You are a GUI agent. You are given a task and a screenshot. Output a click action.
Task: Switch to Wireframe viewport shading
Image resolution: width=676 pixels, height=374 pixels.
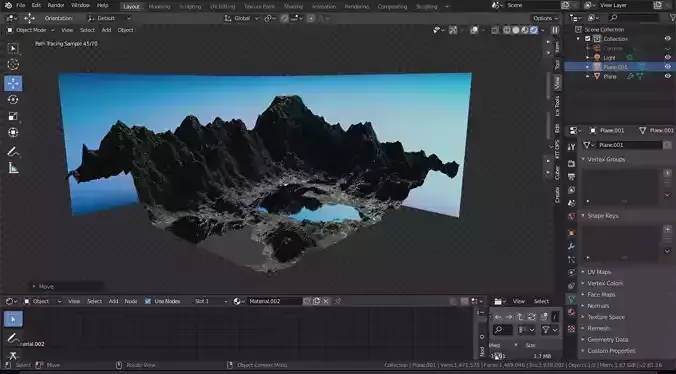pyautogui.click(x=507, y=30)
